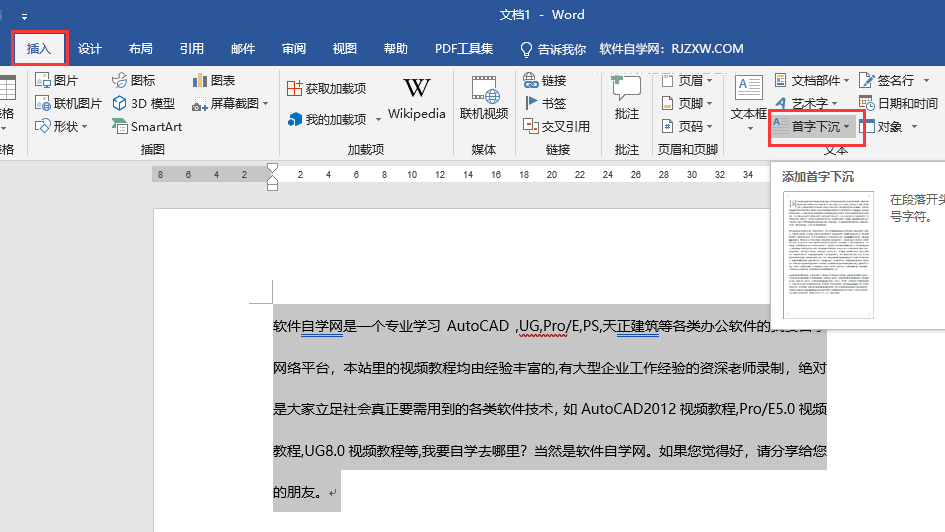945x532 pixels.
Task: Insert online video (联机视频)
Action: (484, 98)
